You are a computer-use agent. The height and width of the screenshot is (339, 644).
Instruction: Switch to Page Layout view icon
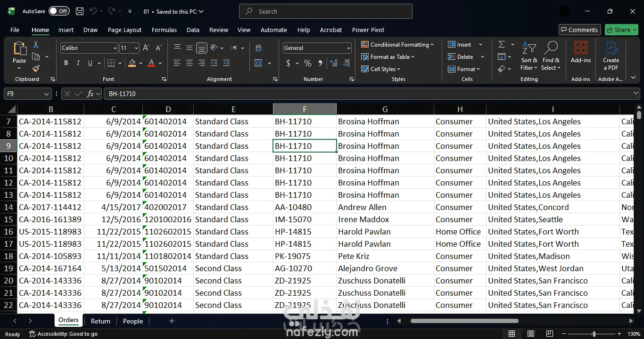coord(530,334)
